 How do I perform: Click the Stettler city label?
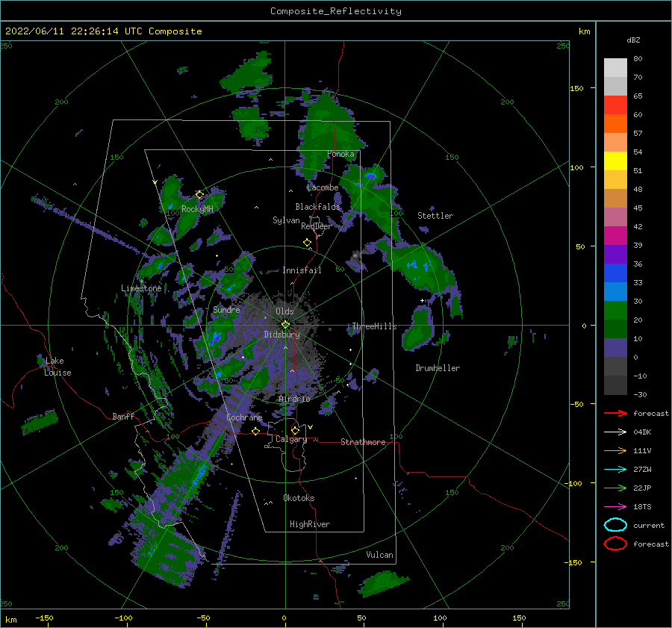click(x=435, y=216)
